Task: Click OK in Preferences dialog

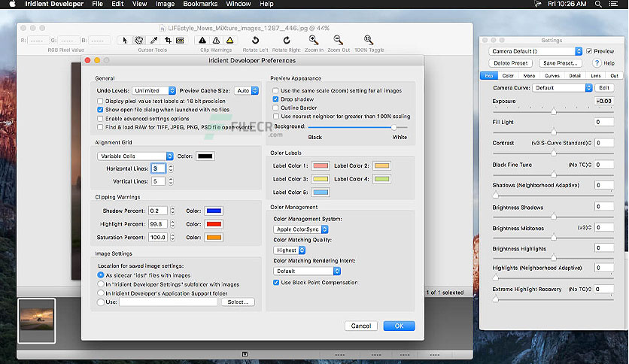Action: coord(399,326)
